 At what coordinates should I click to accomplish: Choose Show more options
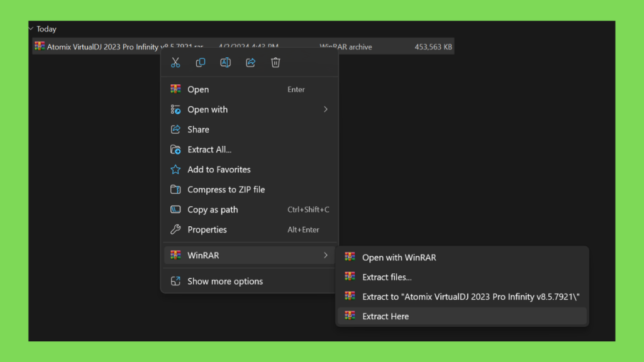tap(249, 281)
